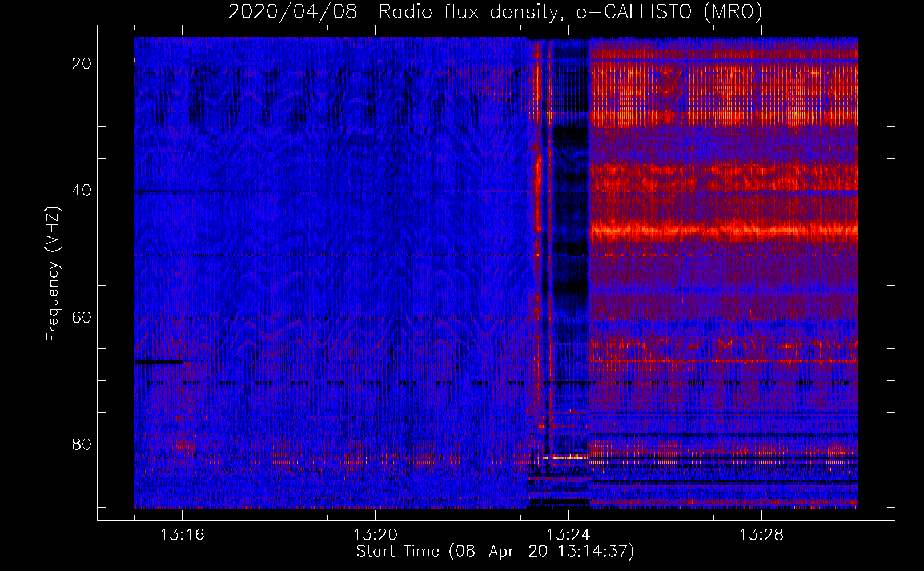Viewport: 924px width, 571px height.
Task: Click the 20 MHz frequency tick label
Action: pyautogui.click(x=82, y=63)
